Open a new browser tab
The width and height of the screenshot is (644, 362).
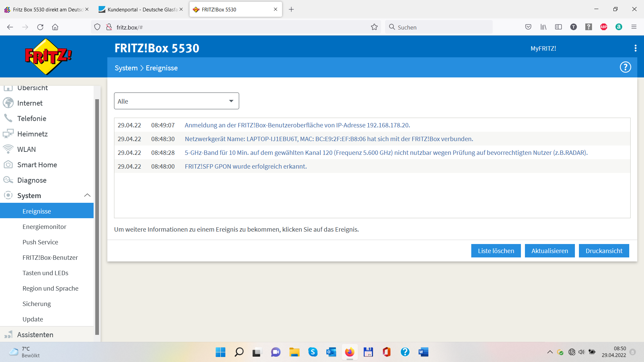coord(291,9)
